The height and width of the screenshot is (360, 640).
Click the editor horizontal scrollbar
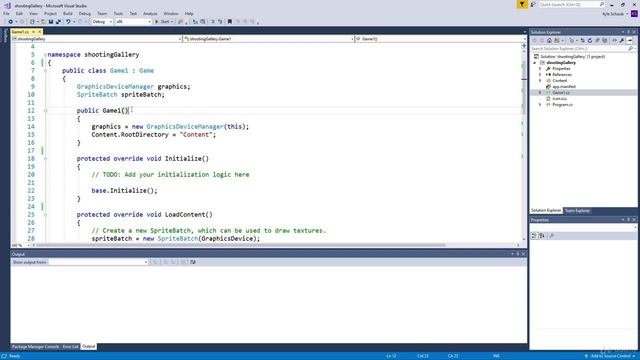241,245
